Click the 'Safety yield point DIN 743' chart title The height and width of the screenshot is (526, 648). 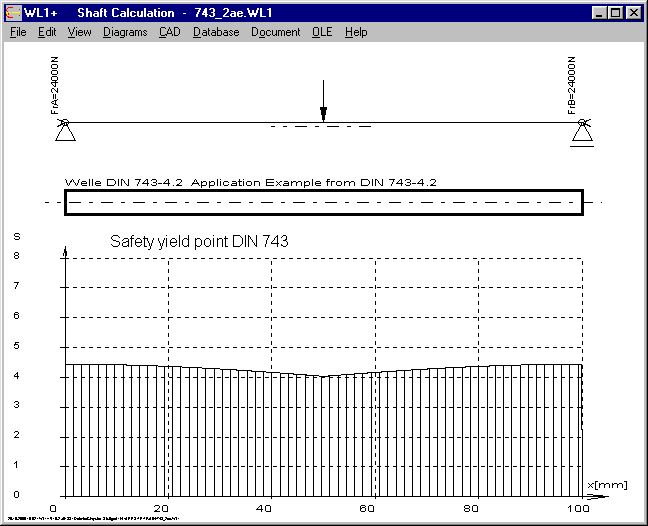click(x=199, y=242)
